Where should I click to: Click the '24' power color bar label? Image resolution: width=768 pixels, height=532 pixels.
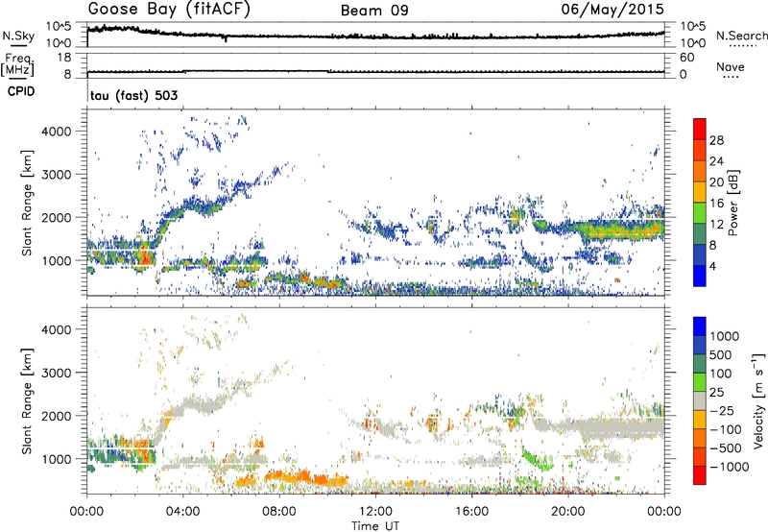(716, 161)
